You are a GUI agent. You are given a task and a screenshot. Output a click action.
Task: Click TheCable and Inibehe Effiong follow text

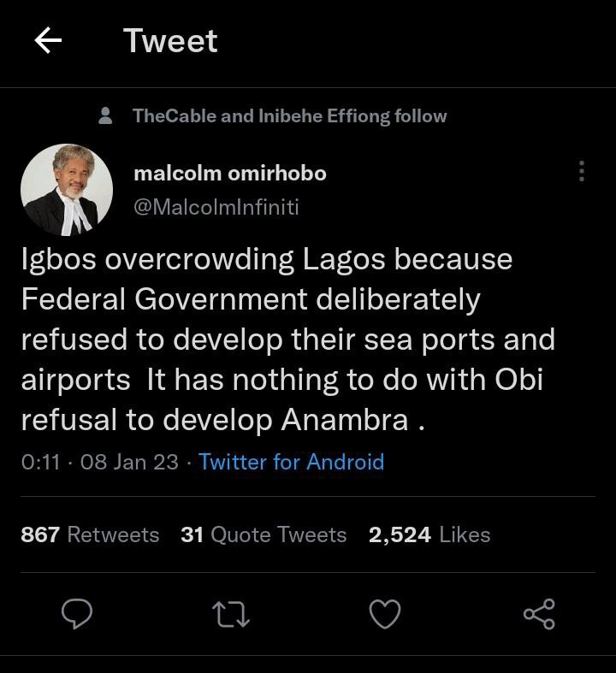(x=290, y=116)
